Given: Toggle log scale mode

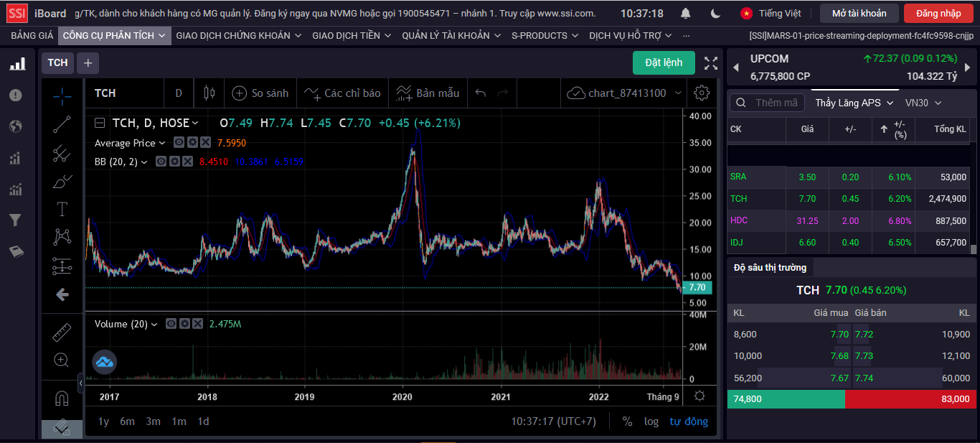Looking at the screenshot, I should (651, 421).
